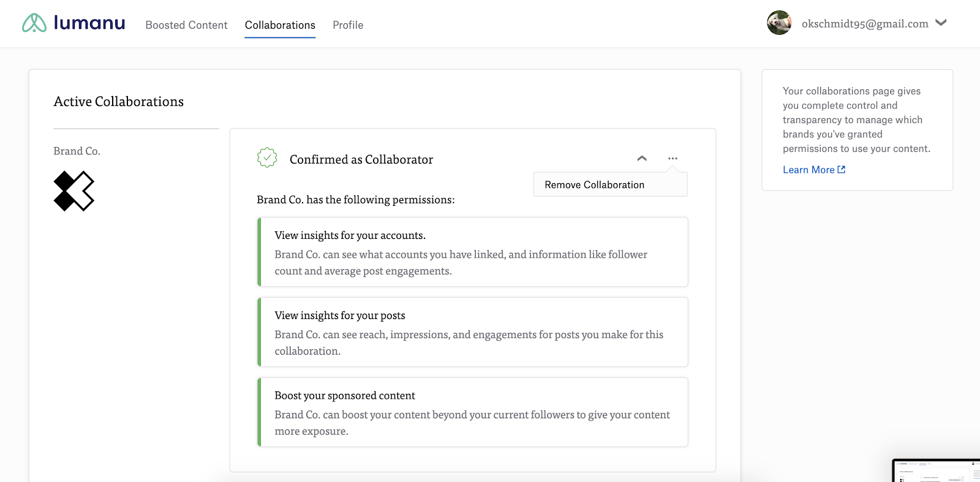Screen dimensions: 980x482
Task: Click the okschmidt95@gmail.com account email
Action: point(865,24)
